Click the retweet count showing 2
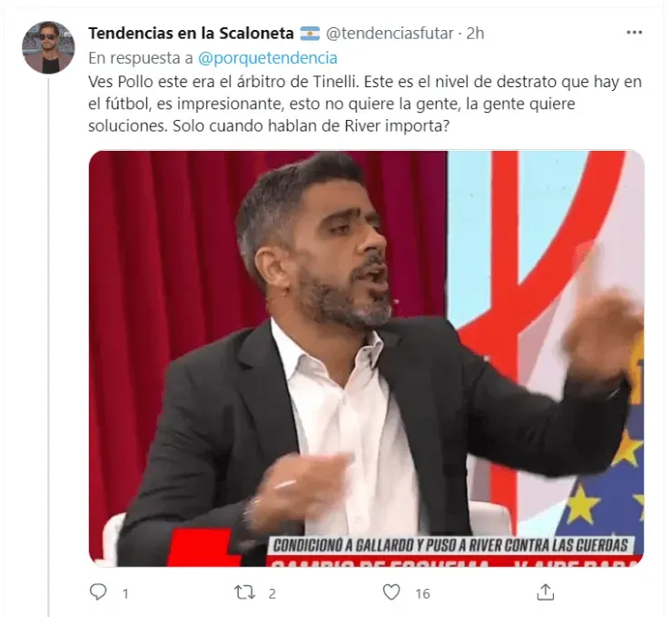The image size is (672, 617). [272, 594]
